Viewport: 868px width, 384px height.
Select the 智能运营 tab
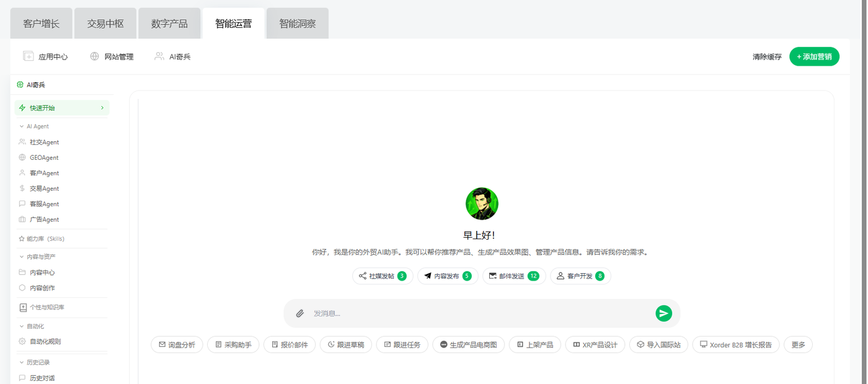[234, 24]
